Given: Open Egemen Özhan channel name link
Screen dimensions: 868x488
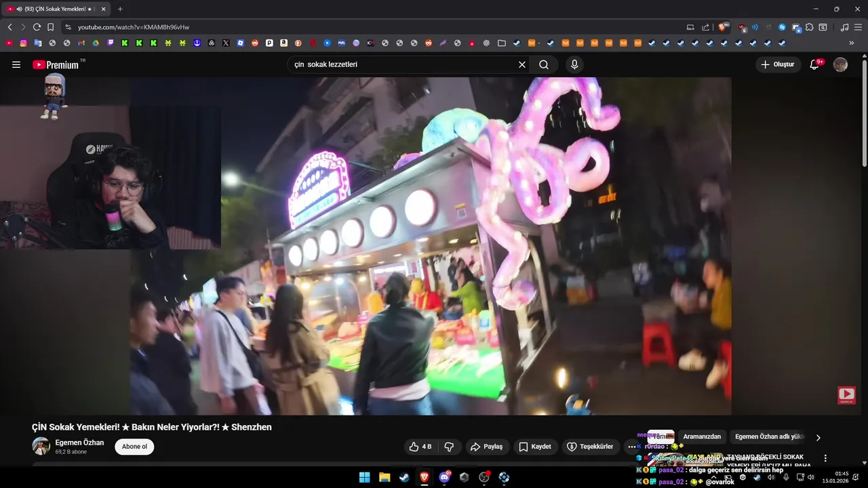Looking at the screenshot, I should (x=79, y=443).
